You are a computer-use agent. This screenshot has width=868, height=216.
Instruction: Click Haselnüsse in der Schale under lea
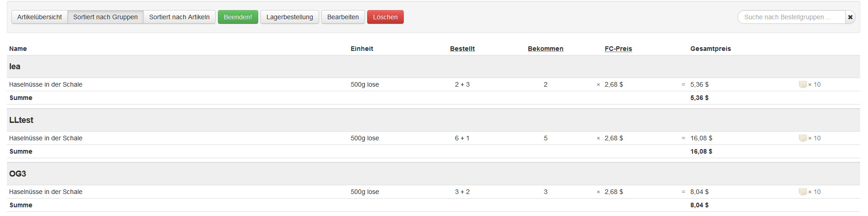click(46, 84)
